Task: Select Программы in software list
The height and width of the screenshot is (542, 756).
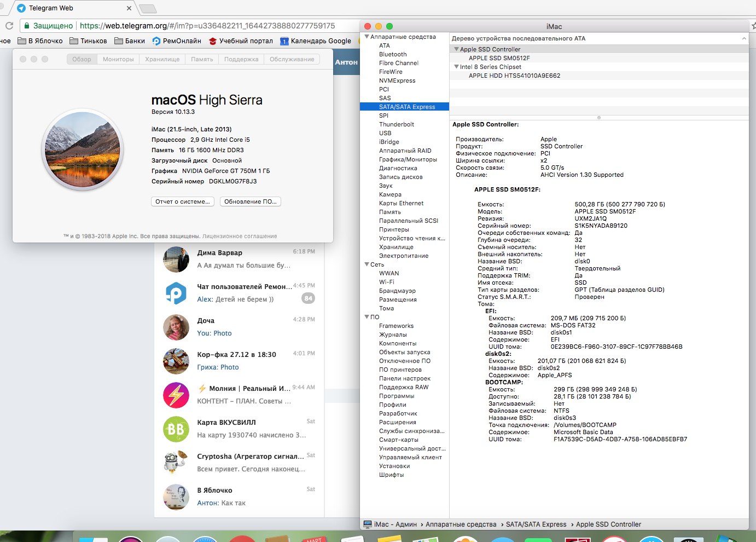Action: (x=397, y=396)
